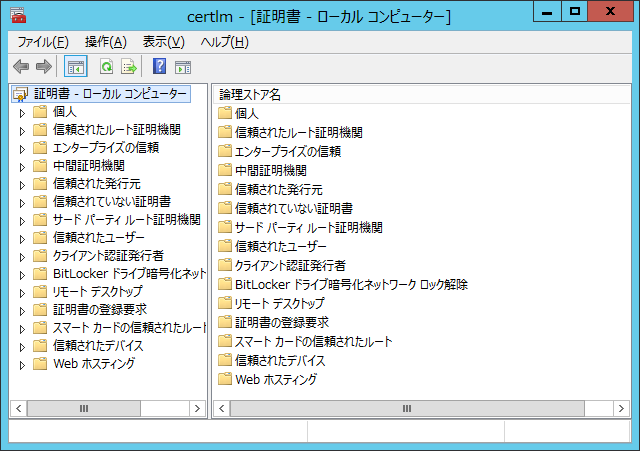Click the BitLocker folder icon in right pane
The width and height of the screenshot is (640, 451).
[225, 284]
